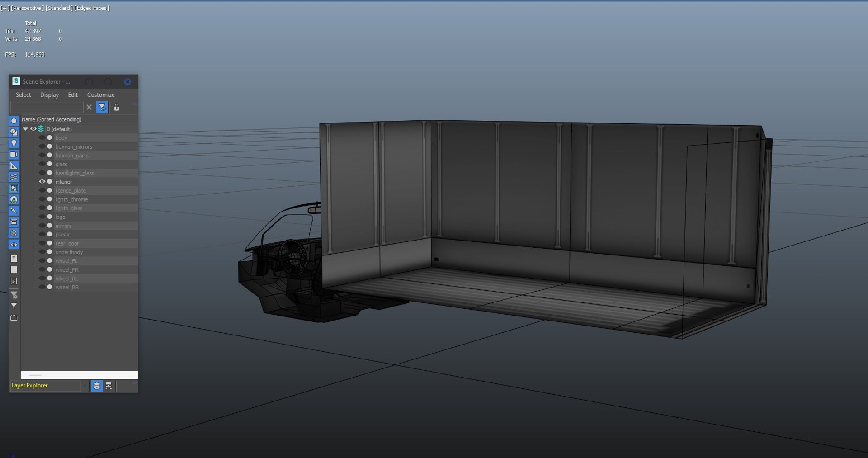The width and height of the screenshot is (868, 458).
Task: Open the viewport [+] general menu
Action: 5,8
